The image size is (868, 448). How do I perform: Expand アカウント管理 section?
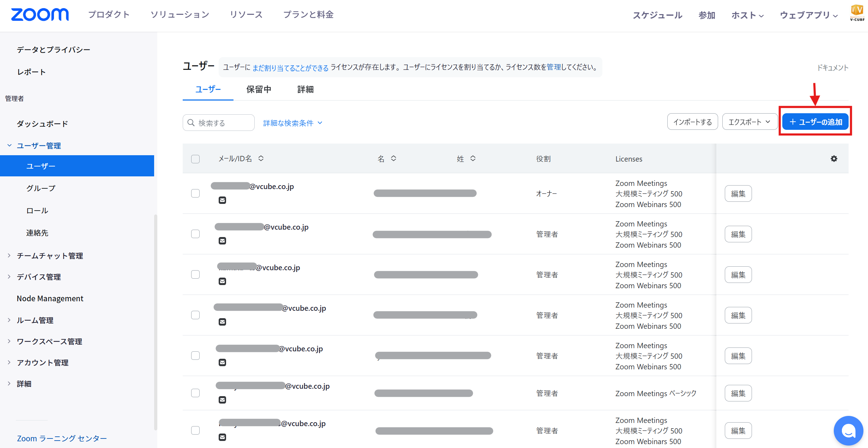(10, 362)
